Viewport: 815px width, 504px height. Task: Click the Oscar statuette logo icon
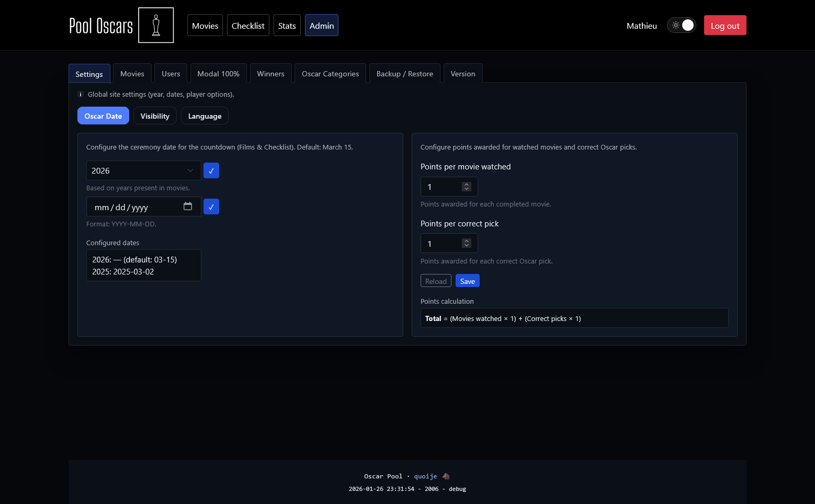point(156,25)
